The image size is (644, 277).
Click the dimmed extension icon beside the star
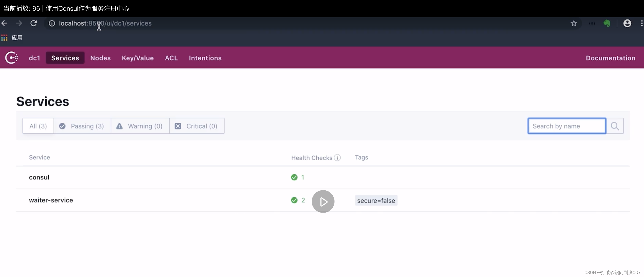[x=592, y=23]
